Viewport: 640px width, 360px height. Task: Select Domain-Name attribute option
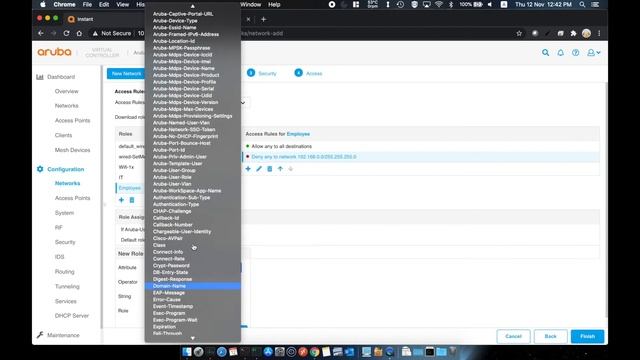(x=193, y=286)
